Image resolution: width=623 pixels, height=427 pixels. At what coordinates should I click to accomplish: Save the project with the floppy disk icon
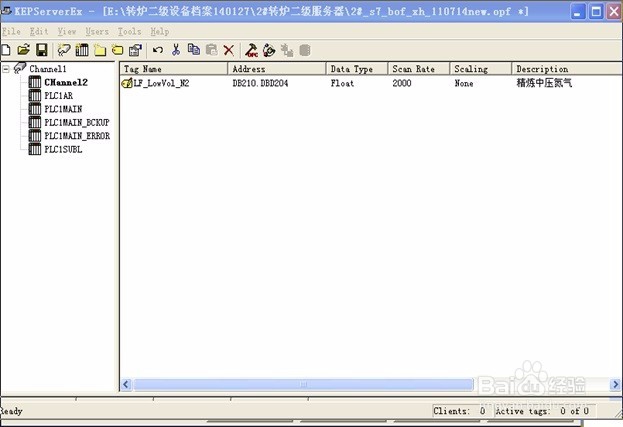pos(42,50)
